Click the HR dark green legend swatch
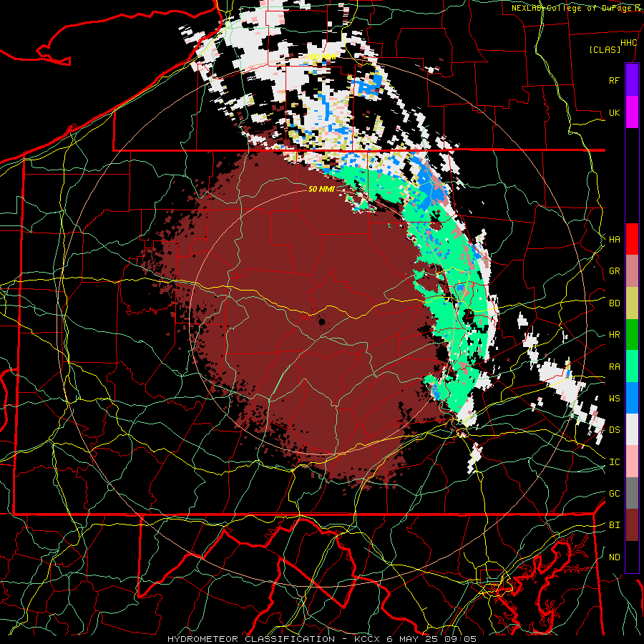 coord(632,335)
